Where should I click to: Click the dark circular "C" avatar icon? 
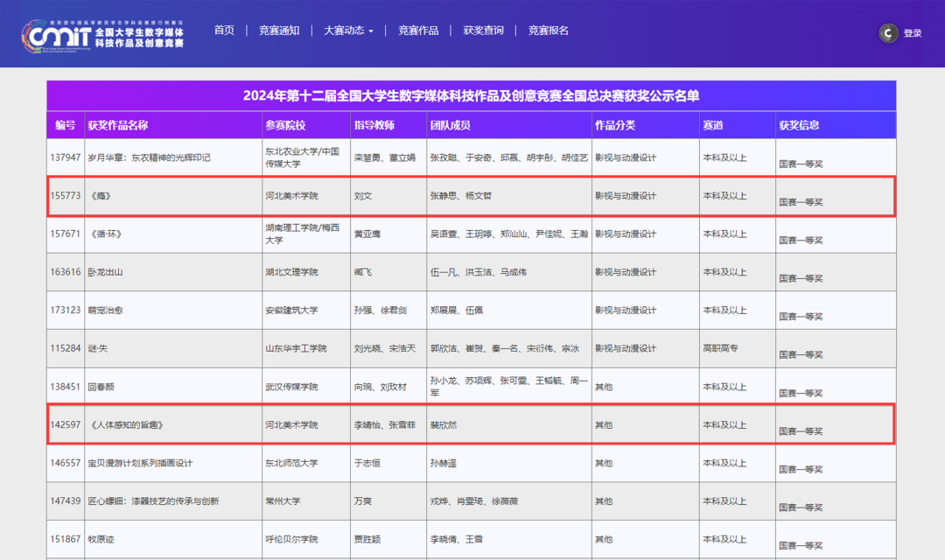887,33
